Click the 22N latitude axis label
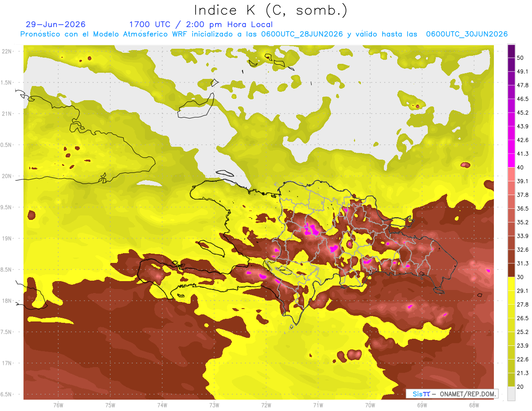 (7, 51)
